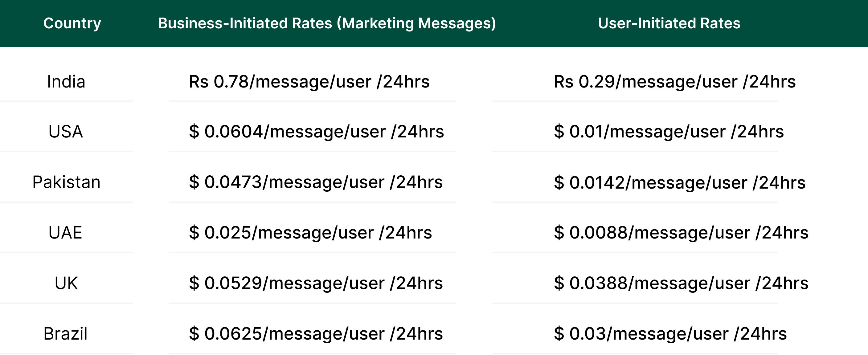Select the $ 0.025 UAE marketing rate

tap(310, 232)
